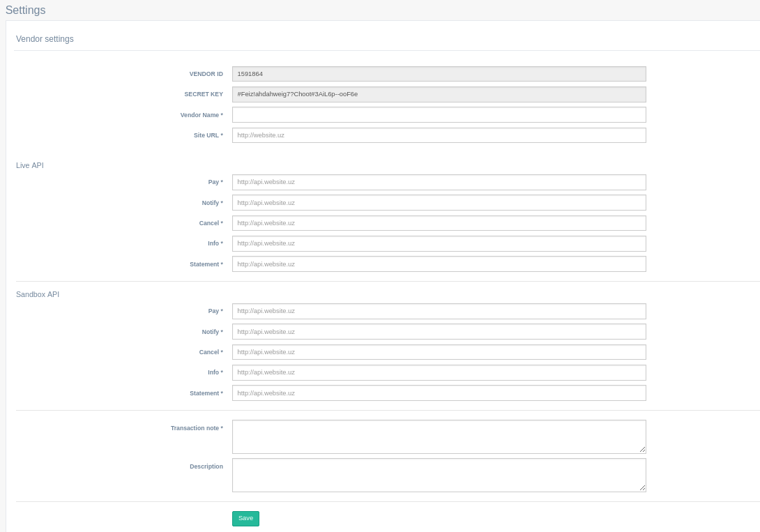Select the Live API Info input
760x532 pixels.
pyautogui.click(x=439, y=243)
